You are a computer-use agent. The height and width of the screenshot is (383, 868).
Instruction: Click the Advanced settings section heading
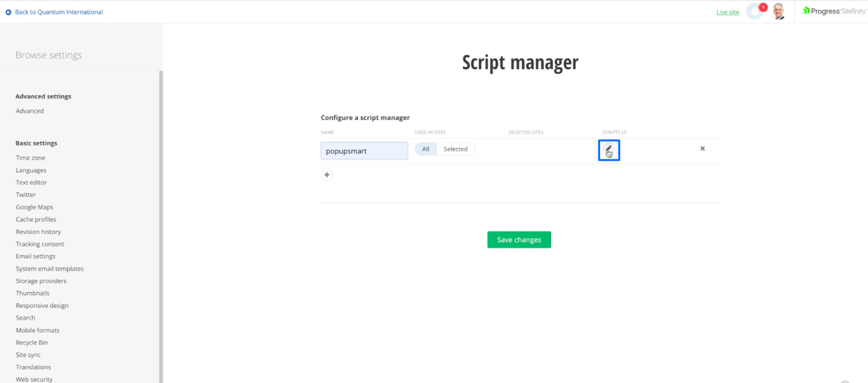(43, 97)
